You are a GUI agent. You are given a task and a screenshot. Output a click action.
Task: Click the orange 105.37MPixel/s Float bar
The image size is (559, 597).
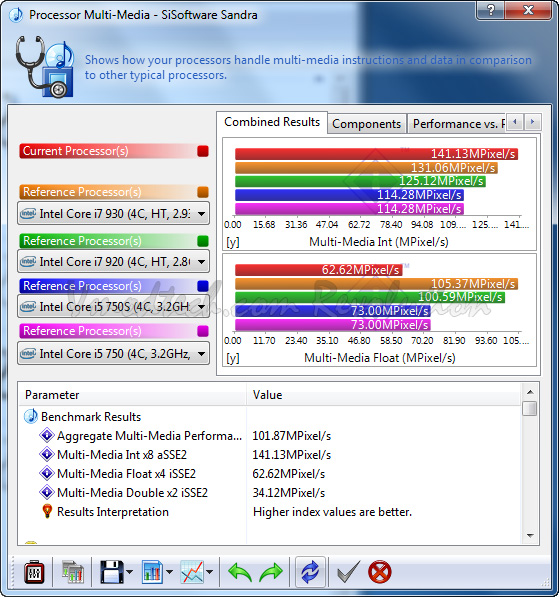[x=376, y=284]
